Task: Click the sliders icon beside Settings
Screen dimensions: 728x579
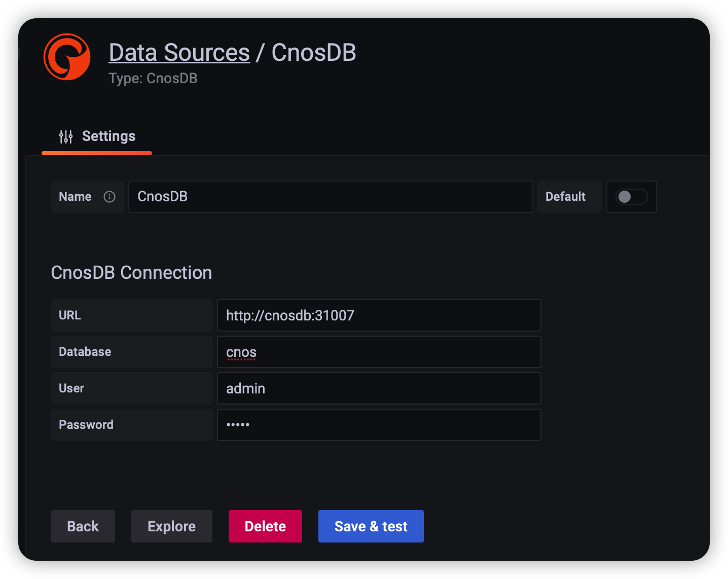Action: 66,136
